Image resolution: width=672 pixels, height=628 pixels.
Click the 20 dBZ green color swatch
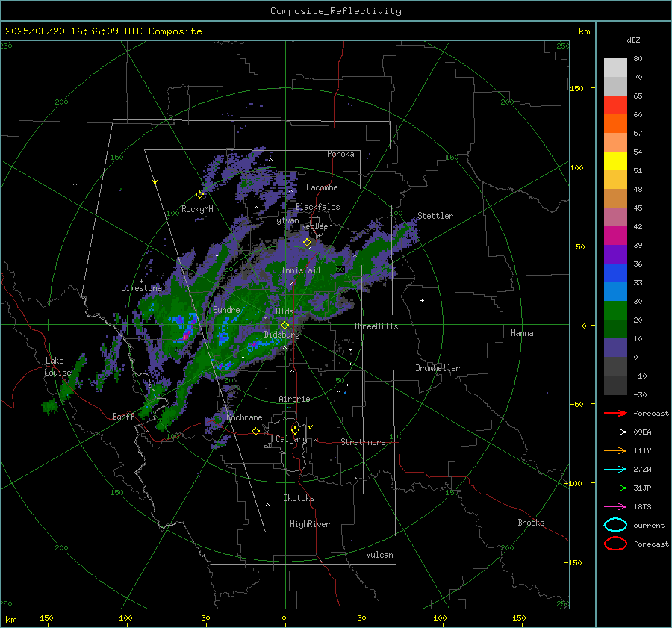coord(615,310)
